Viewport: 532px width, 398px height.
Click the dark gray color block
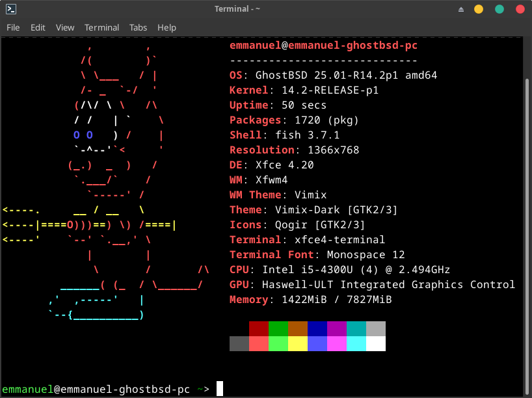239,344
